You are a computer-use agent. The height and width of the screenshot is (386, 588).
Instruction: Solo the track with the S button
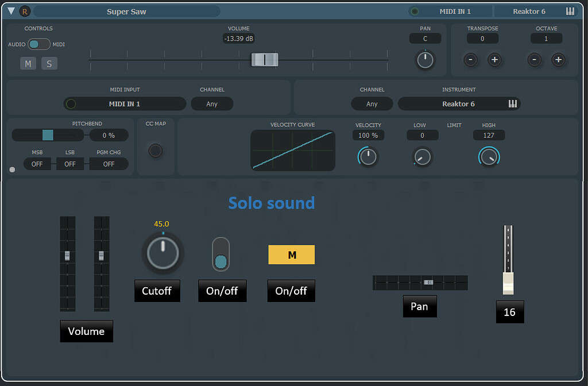[x=49, y=63]
